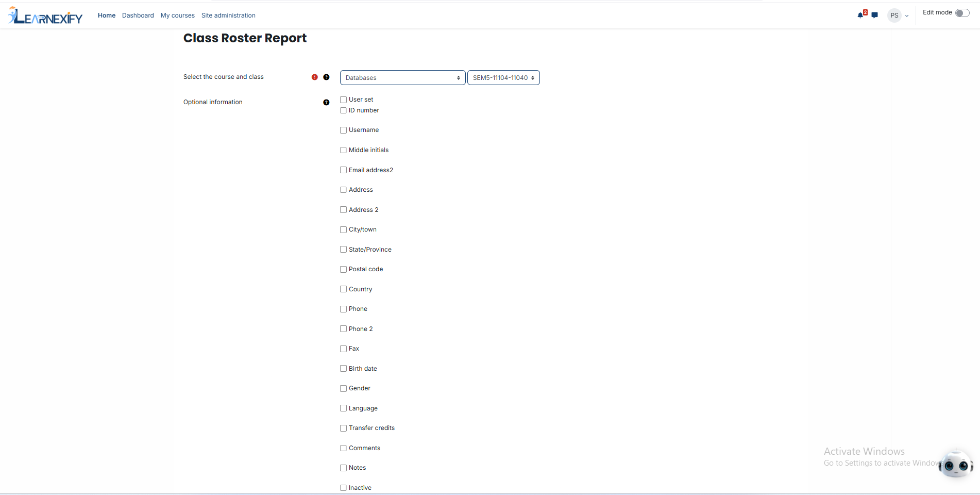Select the Email address2 checkbox
Image resolution: width=980 pixels, height=495 pixels.
click(x=343, y=170)
